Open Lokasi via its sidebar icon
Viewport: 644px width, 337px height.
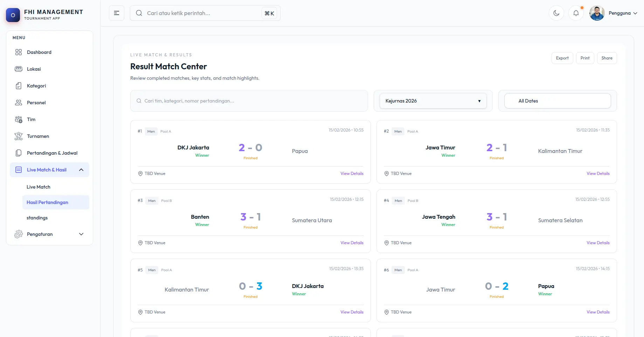[x=19, y=69]
